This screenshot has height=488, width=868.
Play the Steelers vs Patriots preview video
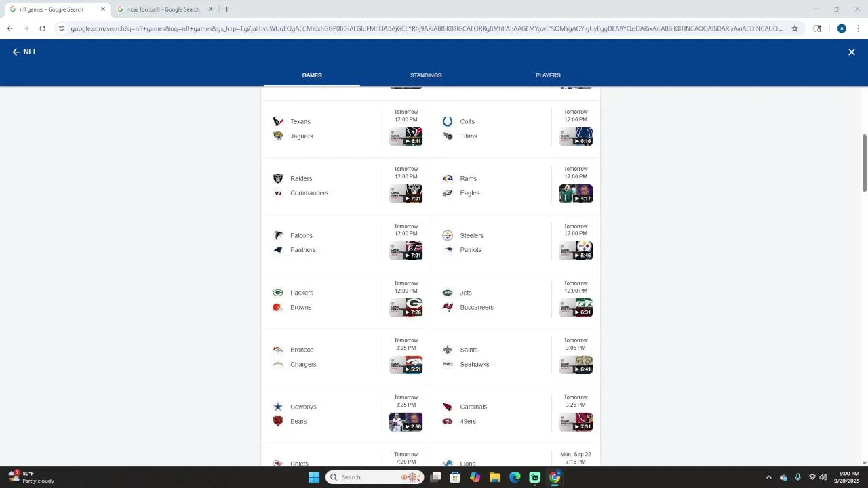tap(576, 251)
